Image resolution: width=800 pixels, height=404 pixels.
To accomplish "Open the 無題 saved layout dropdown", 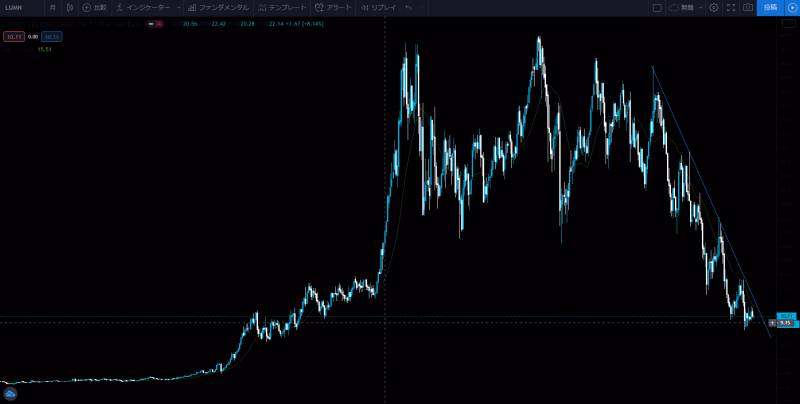I will 687,7.
